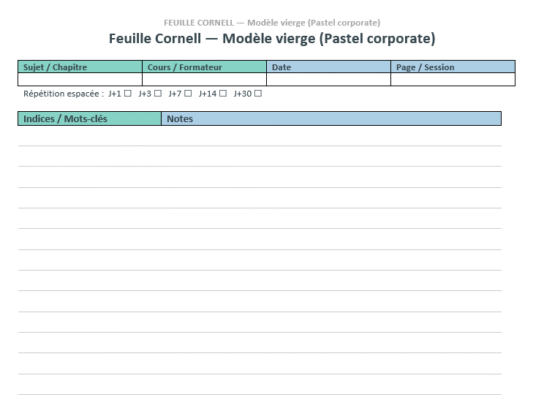Screen dimensions: 544x400
Task: Check the J+3 repetition checkbox
Action: tap(158, 94)
